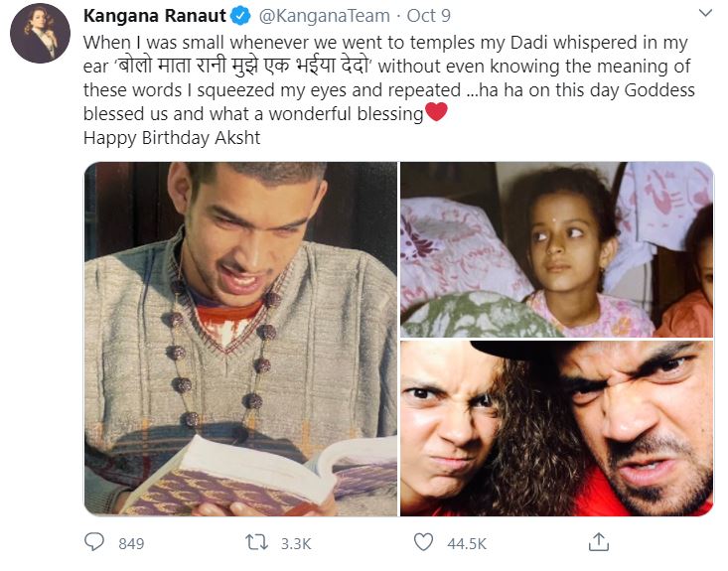Click the 3.3K retweets count

coord(296,543)
